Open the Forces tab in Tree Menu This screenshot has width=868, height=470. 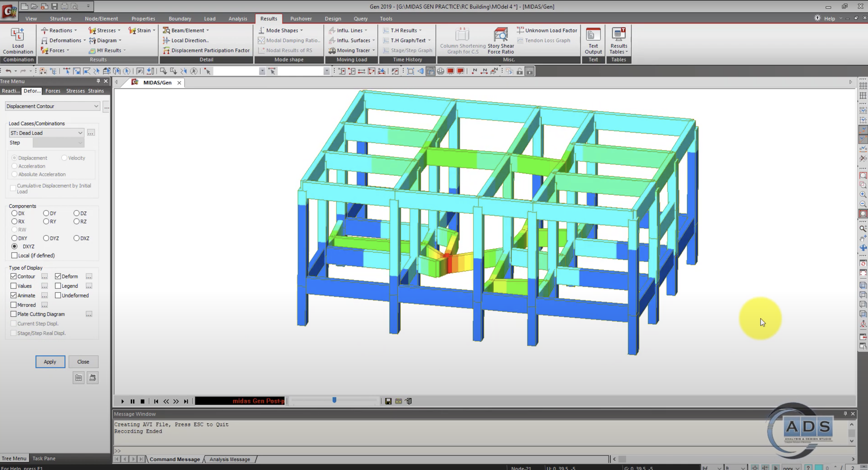point(52,91)
